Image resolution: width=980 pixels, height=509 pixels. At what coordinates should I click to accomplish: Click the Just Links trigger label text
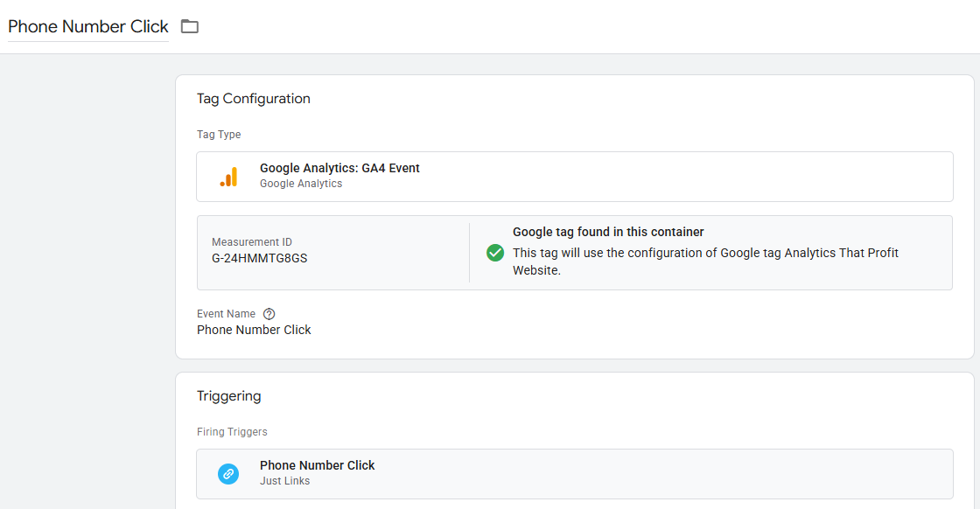point(284,479)
